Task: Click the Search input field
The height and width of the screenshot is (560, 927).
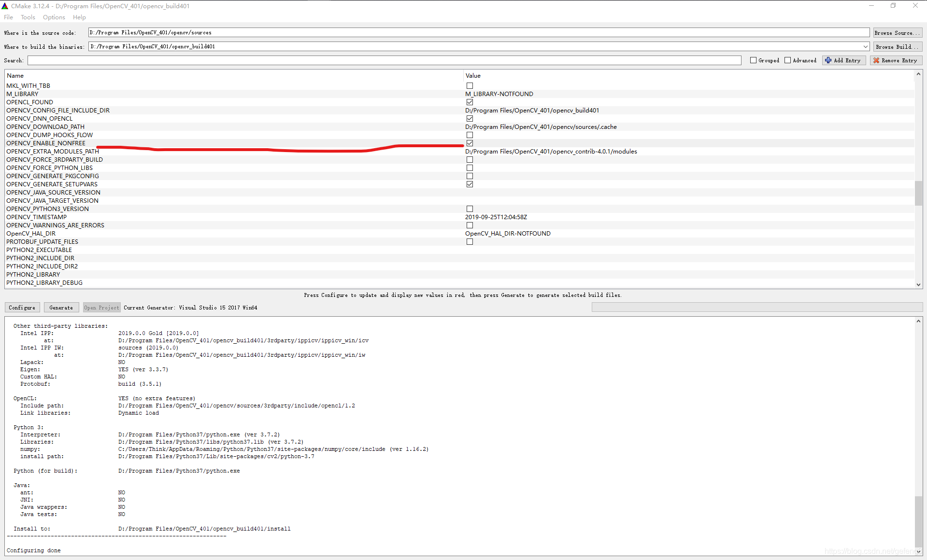Action: click(x=384, y=60)
